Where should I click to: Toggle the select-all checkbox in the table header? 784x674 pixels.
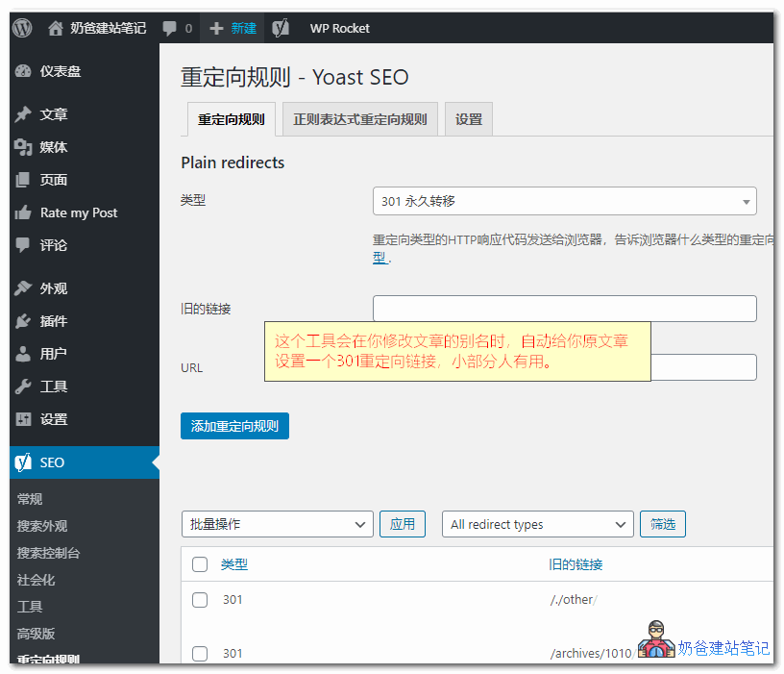(200, 565)
